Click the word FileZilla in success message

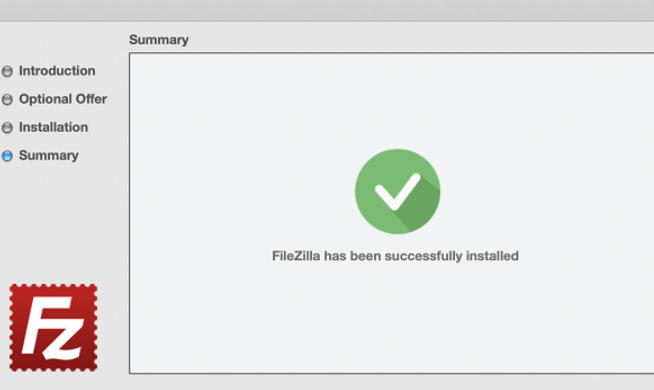[296, 256]
